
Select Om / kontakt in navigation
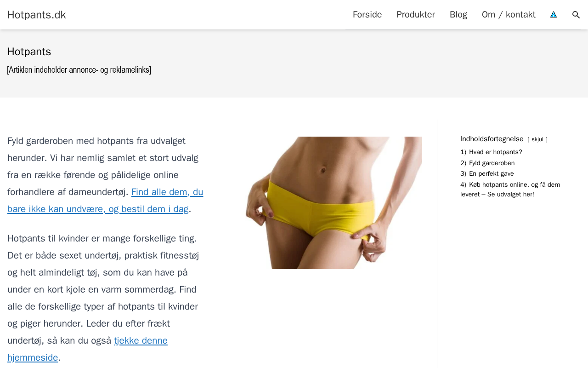(x=509, y=15)
